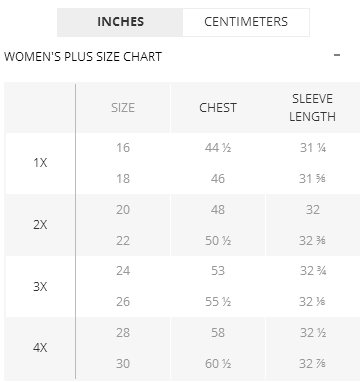The height and width of the screenshot is (382, 360).
Task: Click the 32 ⅞ sleeve length value
Action: coord(312,364)
